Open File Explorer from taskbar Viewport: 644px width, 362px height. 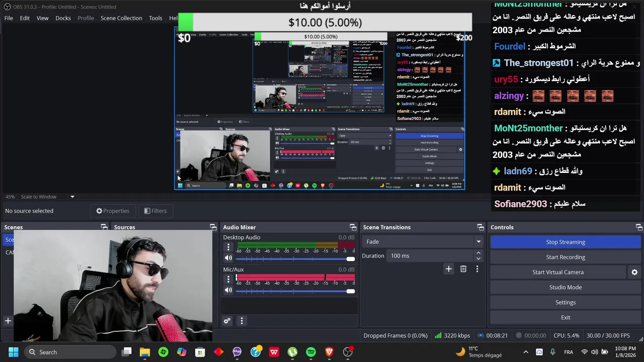tap(145, 352)
